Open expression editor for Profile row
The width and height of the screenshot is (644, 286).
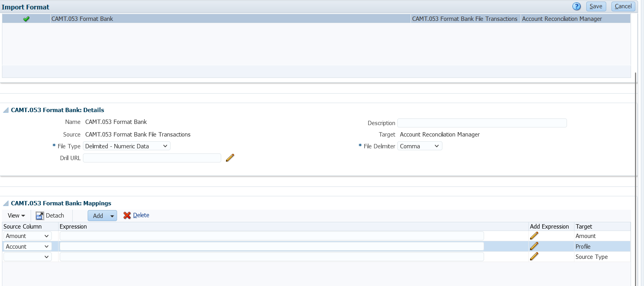click(x=534, y=246)
